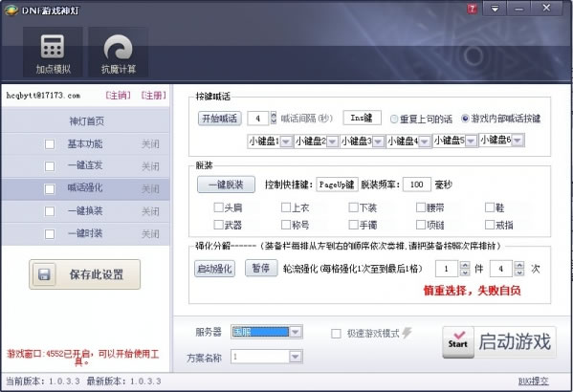Screen dimensions: 573x392
Task: Enable the 基本功能 checkbox
Action: (50, 144)
